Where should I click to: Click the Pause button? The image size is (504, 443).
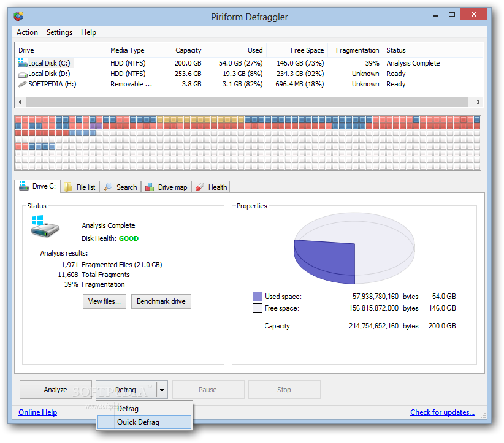[208, 390]
